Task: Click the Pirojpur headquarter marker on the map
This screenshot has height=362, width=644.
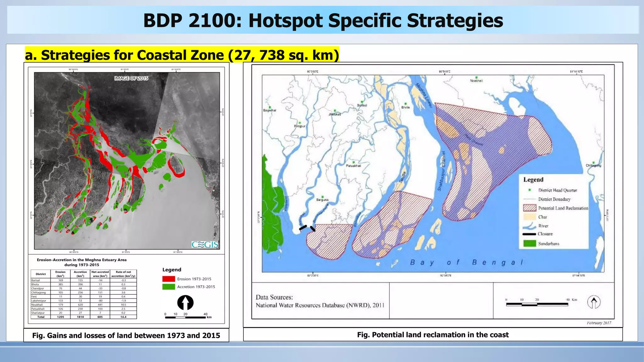Action: point(300,123)
